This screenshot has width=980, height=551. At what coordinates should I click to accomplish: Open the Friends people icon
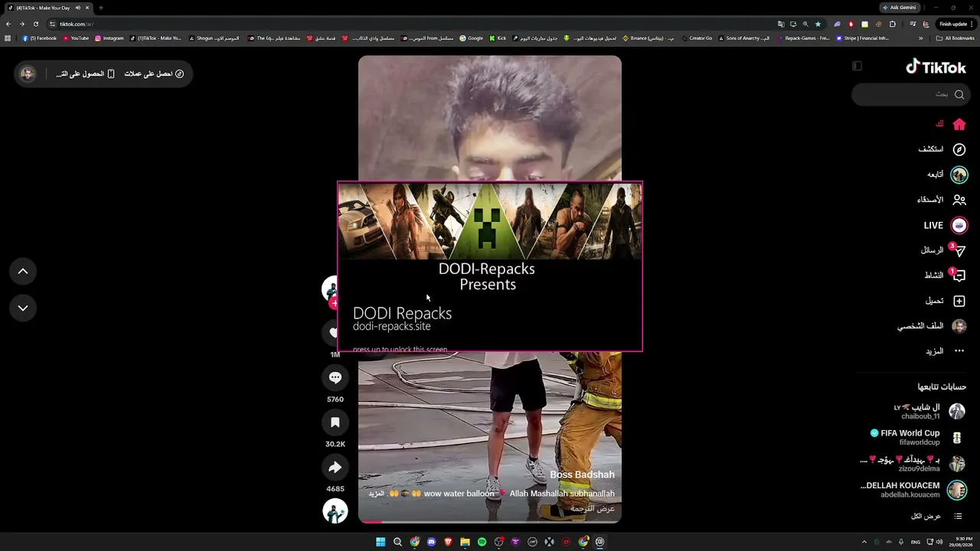click(x=959, y=200)
